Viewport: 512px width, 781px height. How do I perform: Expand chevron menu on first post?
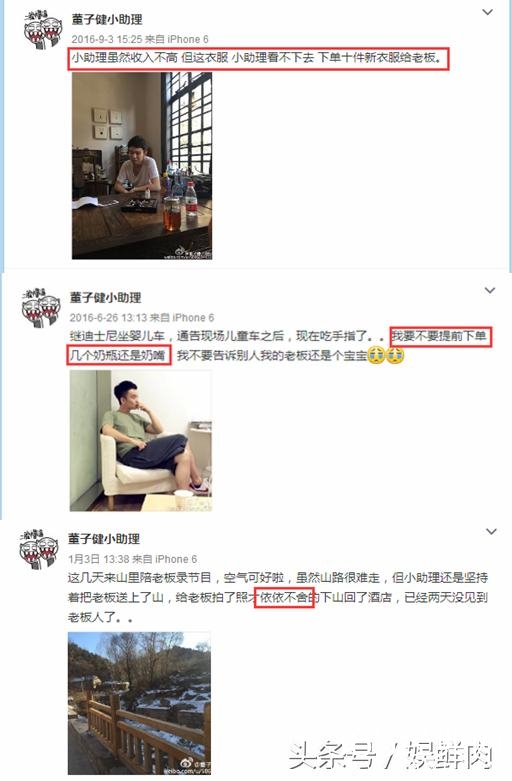(488, 12)
